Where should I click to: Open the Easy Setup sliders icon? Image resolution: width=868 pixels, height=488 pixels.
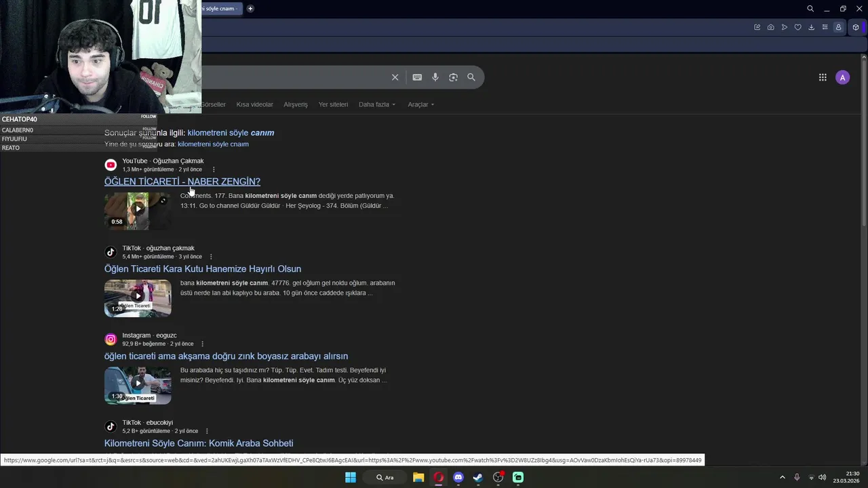tap(825, 27)
